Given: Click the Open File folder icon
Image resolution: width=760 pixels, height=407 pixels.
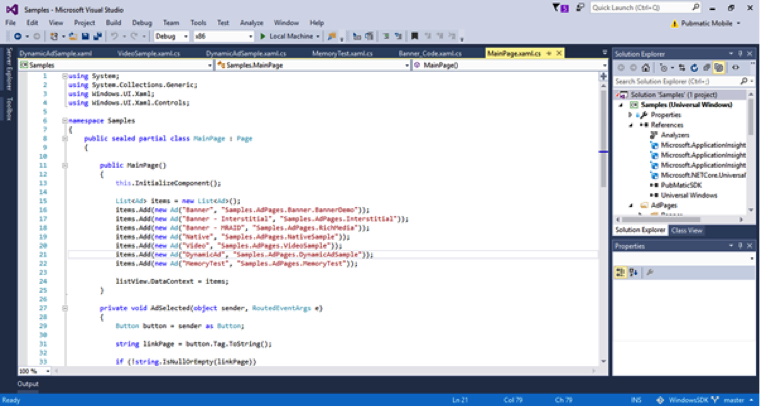Looking at the screenshot, I should pyautogui.click(x=73, y=36).
